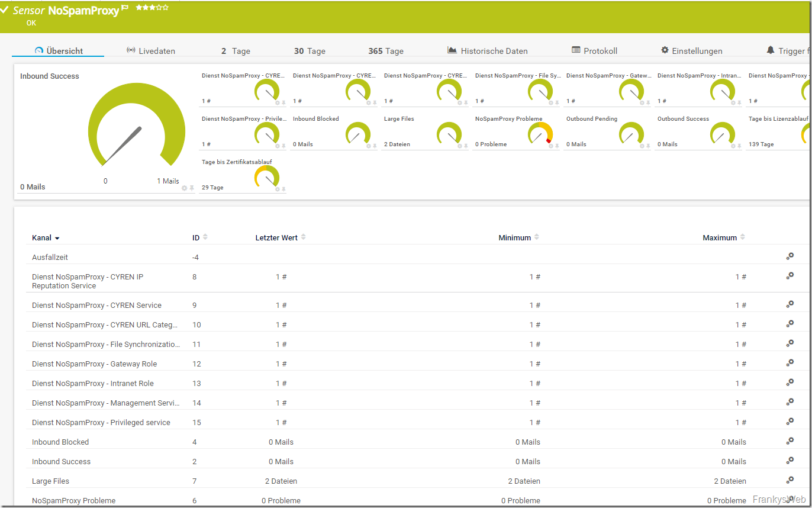
Task: Edit channel settings in the Ausfallzeit table row
Action: pos(790,256)
